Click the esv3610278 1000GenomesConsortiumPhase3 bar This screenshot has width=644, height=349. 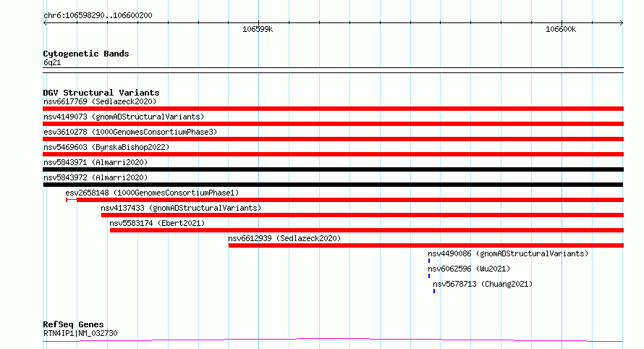[333, 139]
